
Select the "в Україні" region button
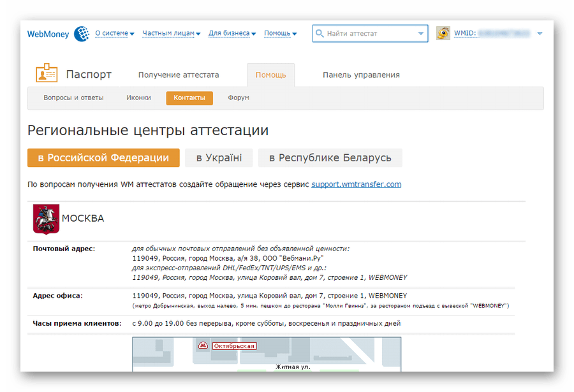[x=219, y=158]
